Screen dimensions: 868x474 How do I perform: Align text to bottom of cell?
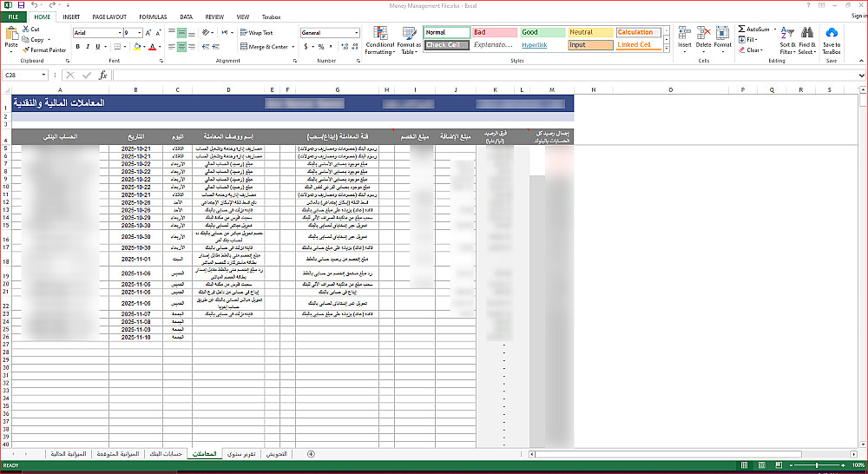[x=192, y=33]
